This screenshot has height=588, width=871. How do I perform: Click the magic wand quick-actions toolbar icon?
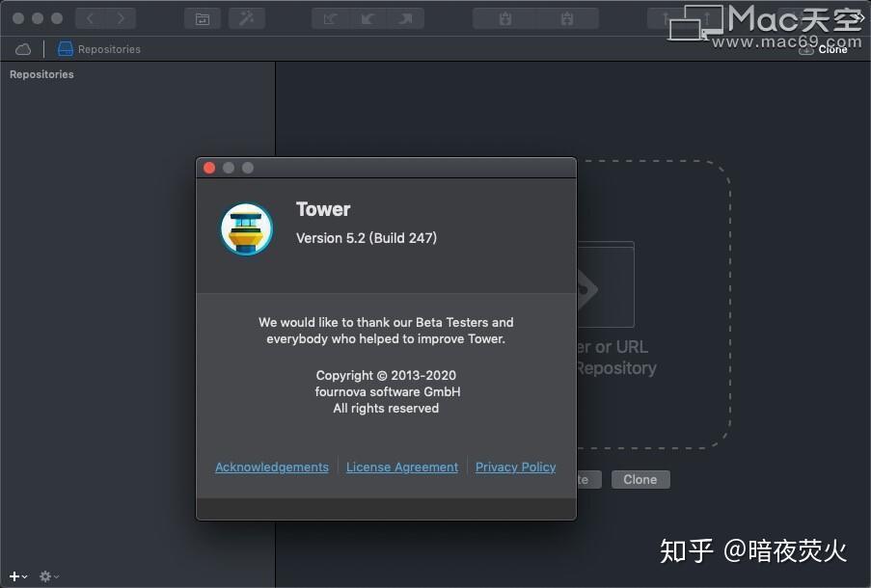pyautogui.click(x=246, y=17)
